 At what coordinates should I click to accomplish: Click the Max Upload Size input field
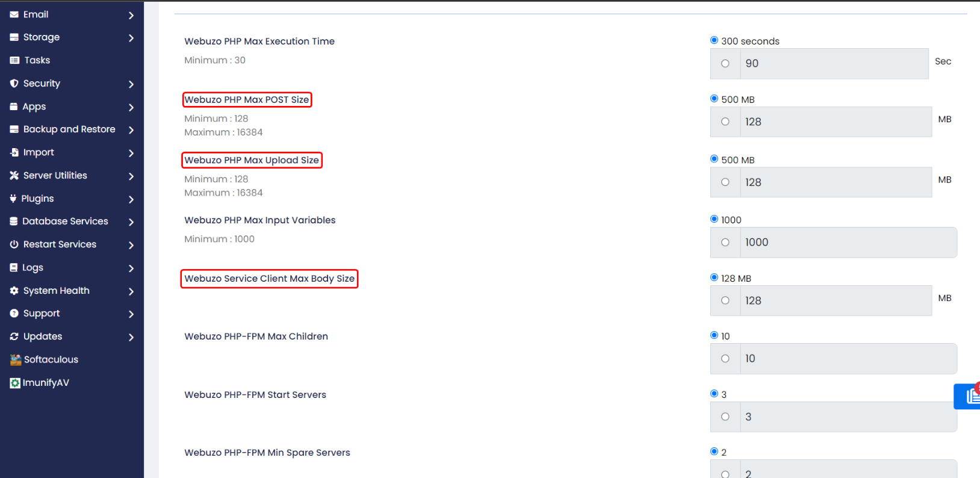coord(835,182)
